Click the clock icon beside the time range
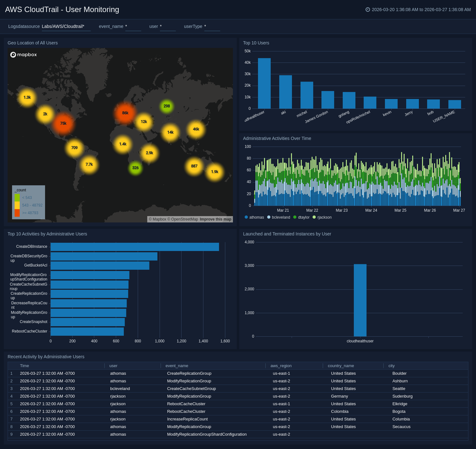The width and height of the screenshot is (476, 449). [368, 10]
